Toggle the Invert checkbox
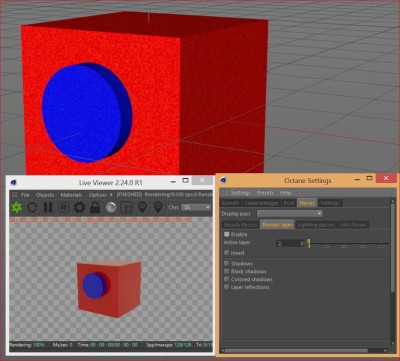The image size is (400, 361). (x=227, y=253)
